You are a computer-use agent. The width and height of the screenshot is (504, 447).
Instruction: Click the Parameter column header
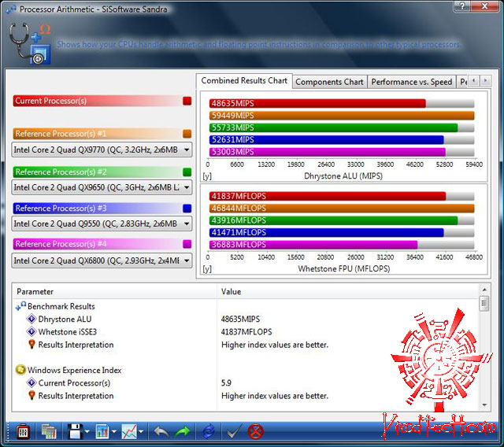tap(114, 292)
